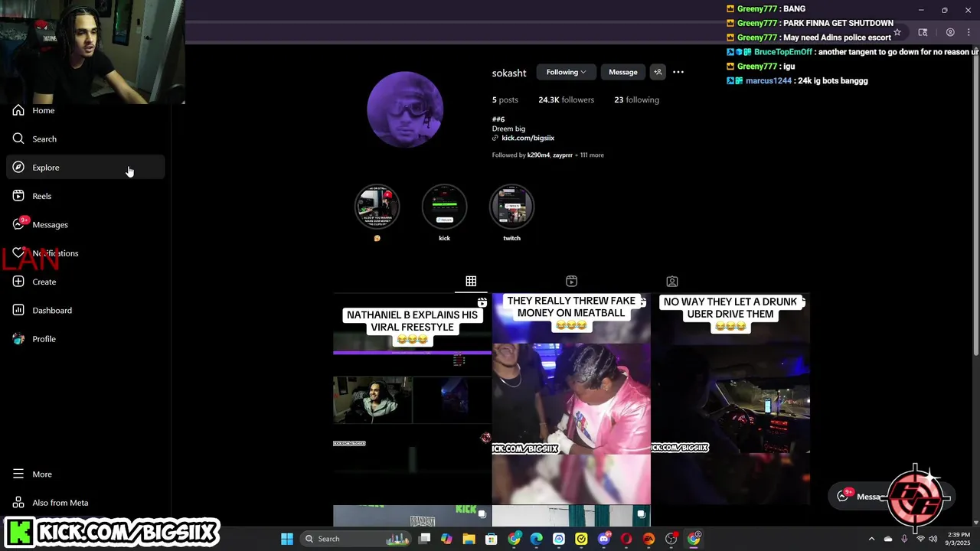The height and width of the screenshot is (551, 980).
Task: Click the Create plus icon
Action: tap(18, 282)
